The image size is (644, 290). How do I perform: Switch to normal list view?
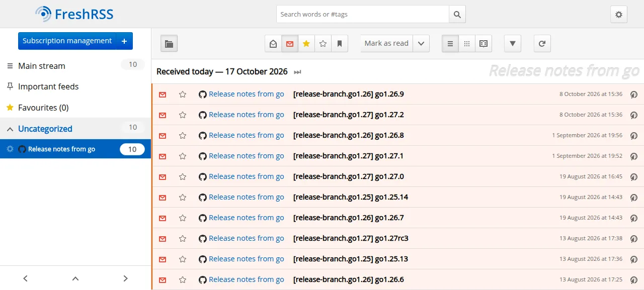[x=450, y=44]
